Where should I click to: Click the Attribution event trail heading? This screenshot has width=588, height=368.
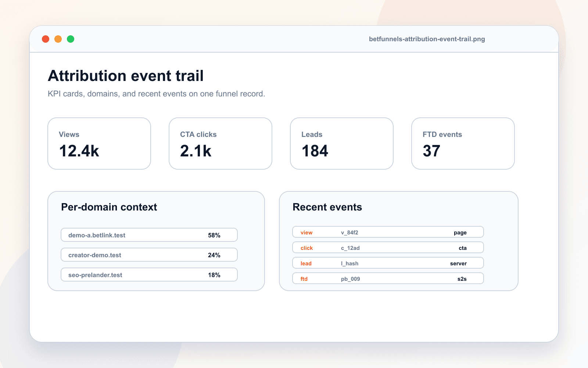click(x=126, y=76)
